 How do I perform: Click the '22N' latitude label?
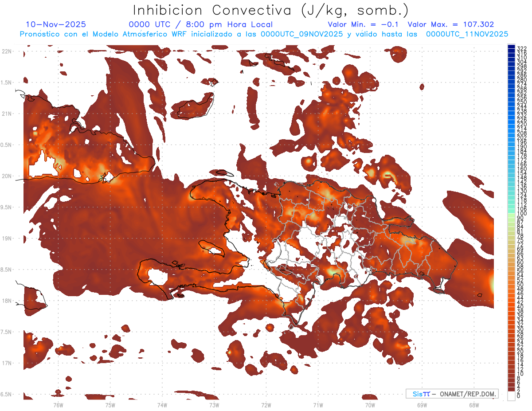click(7, 51)
